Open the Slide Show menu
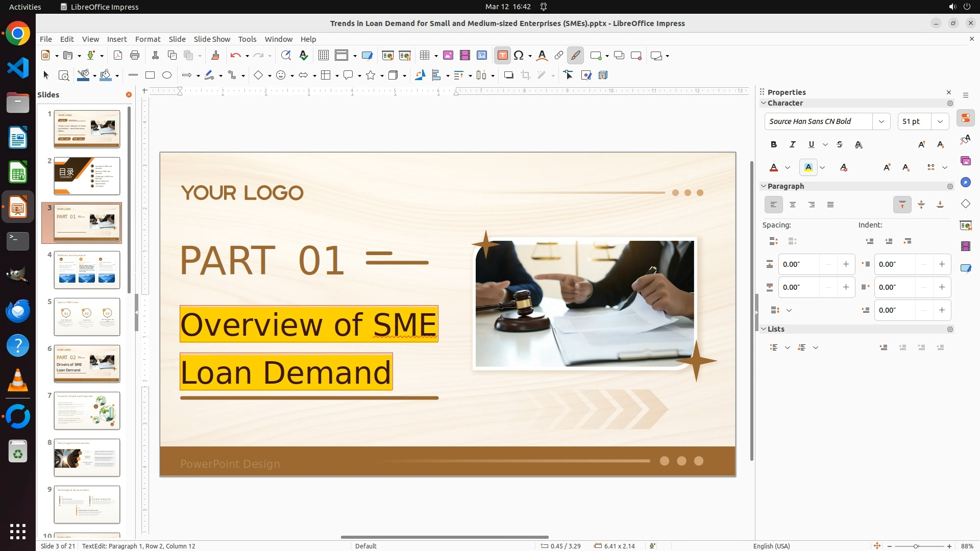The height and width of the screenshot is (551, 980). pyautogui.click(x=212, y=39)
